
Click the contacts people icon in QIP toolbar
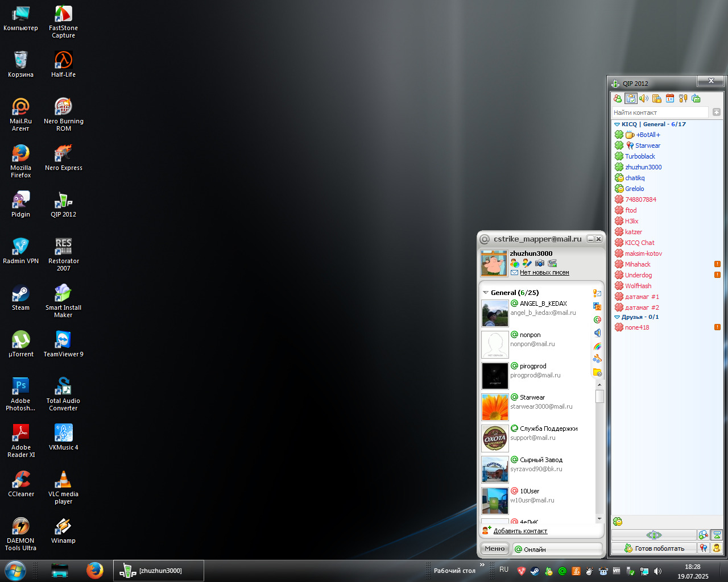click(x=618, y=98)
